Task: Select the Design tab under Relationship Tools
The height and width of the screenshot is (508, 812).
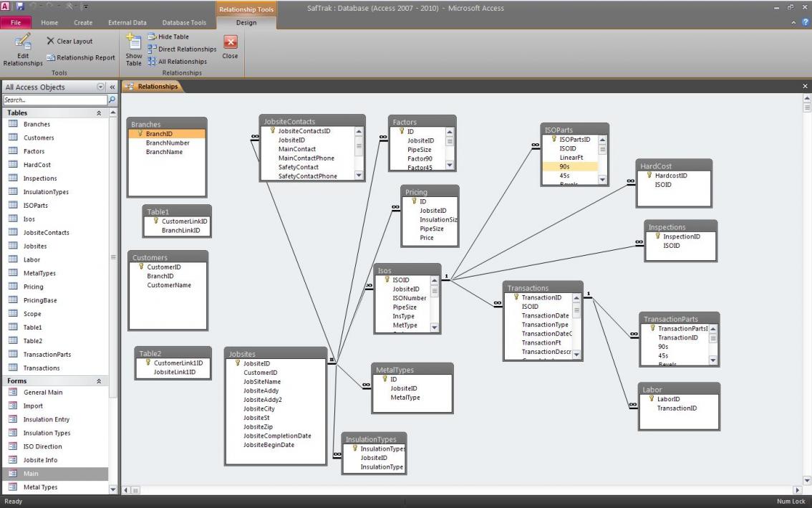Action: point(246,22)
